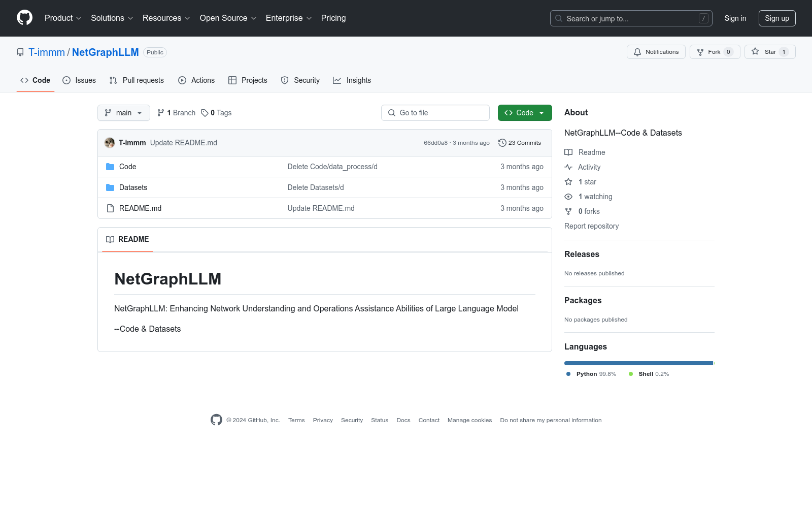Click the eye icon beside 1 watching

click(x=568, y=197)
